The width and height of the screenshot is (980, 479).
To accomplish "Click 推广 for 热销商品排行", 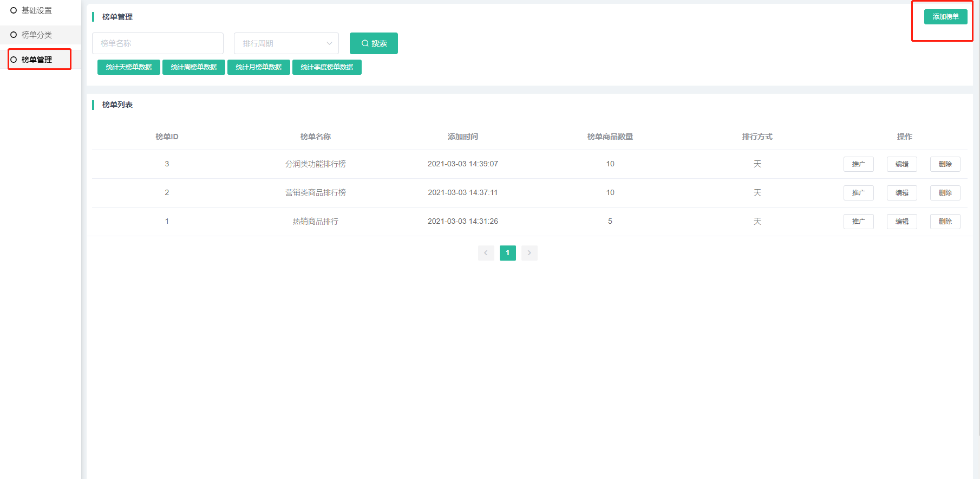I will coord(859,222).
